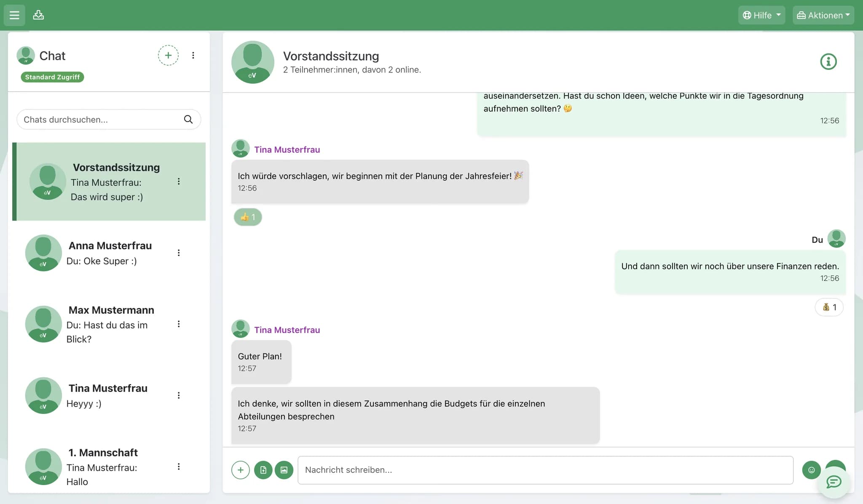
Task: Toggle thumbs-up reaction on Jahresfeier message
Action: pos(248,217)
